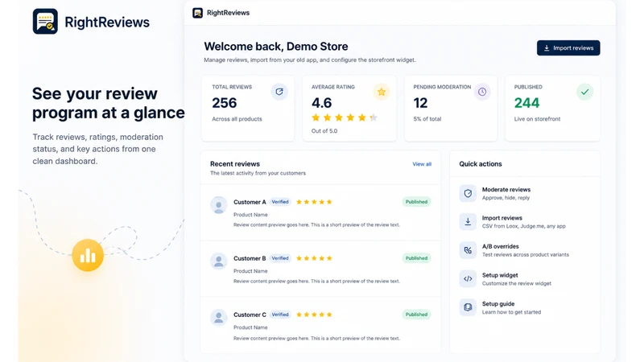The height and width of the screenshot is (362, 644).
Task: Click Product Name under Customer A
Action: 250,215
